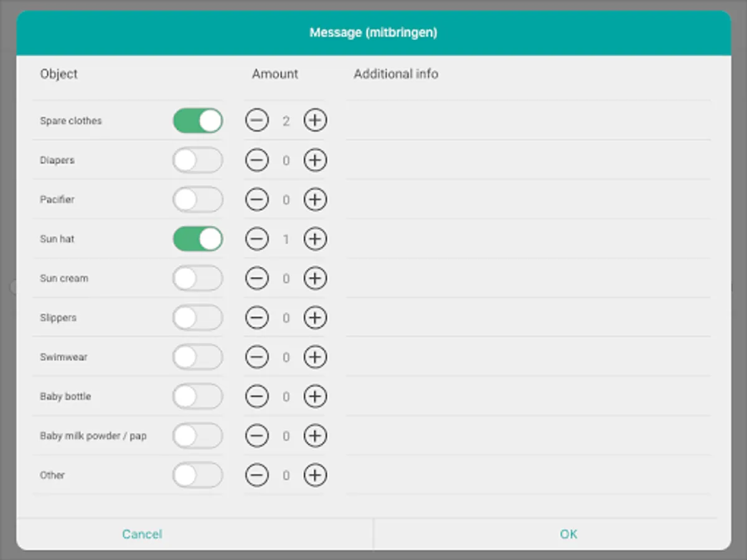747x560 pixels.
Task: Click the Diapers additional info field
Action: coord(529,160)
